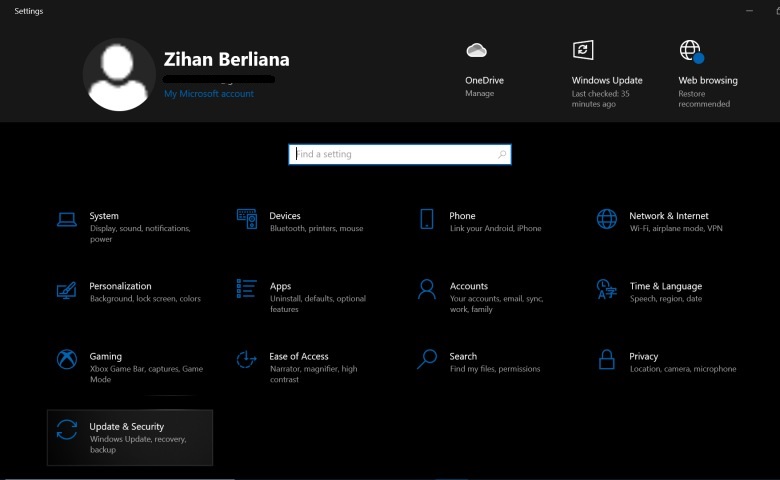Viewport: 780px width, 480px height.
Task: Open Phone settings title
Action: [463, 216]
